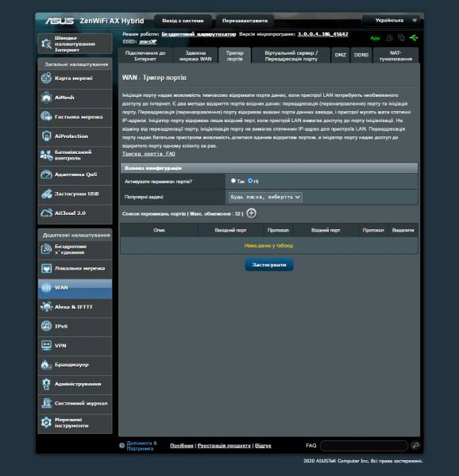Open the NAT tunneling tab
This screenshot has width=459, height=476.
[395, 56]
